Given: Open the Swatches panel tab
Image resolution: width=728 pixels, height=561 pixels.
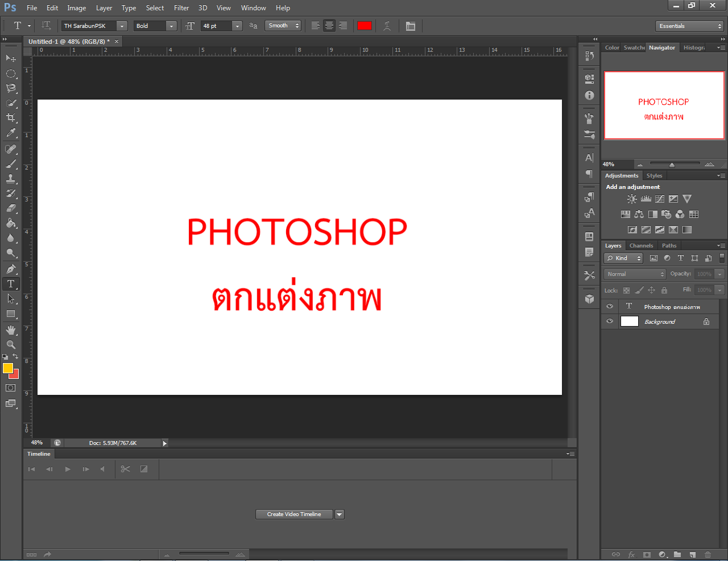Looking at the screenshot, I should click(634, 48).
